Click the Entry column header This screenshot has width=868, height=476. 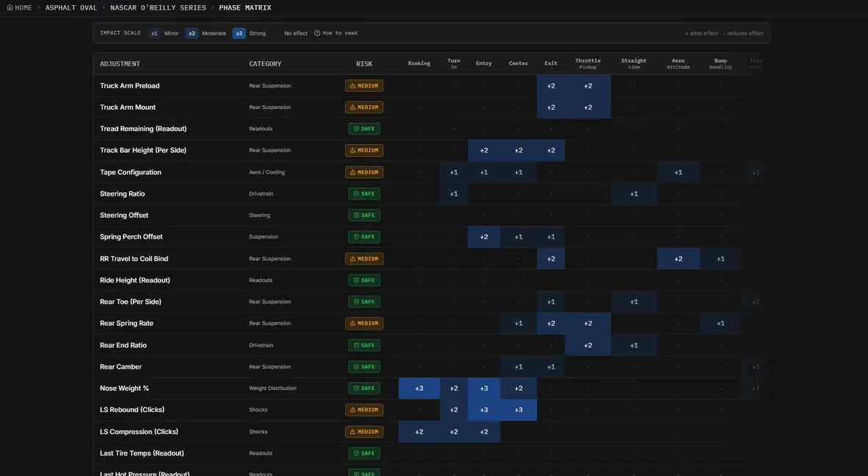click(x=484, y=64)
